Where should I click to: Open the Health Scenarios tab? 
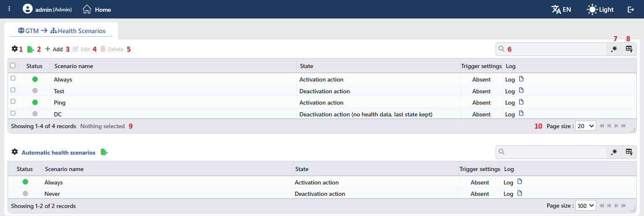[x=78, y=31]
